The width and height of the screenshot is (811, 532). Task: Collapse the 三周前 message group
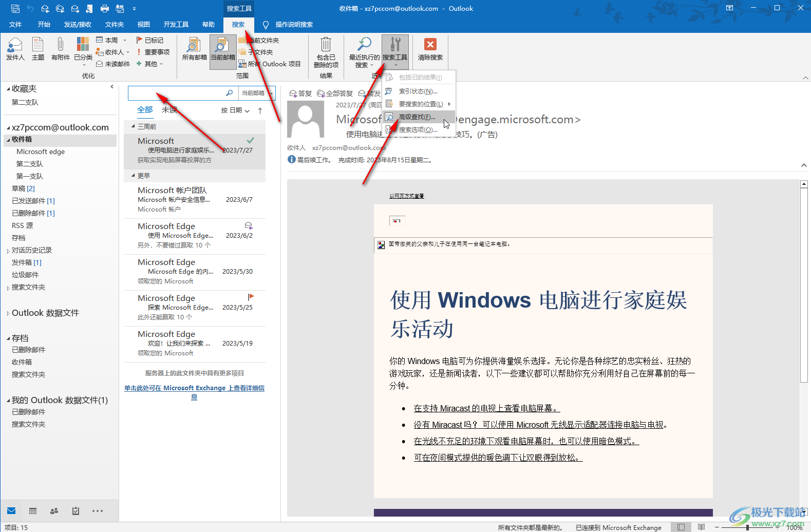[133, 126]
